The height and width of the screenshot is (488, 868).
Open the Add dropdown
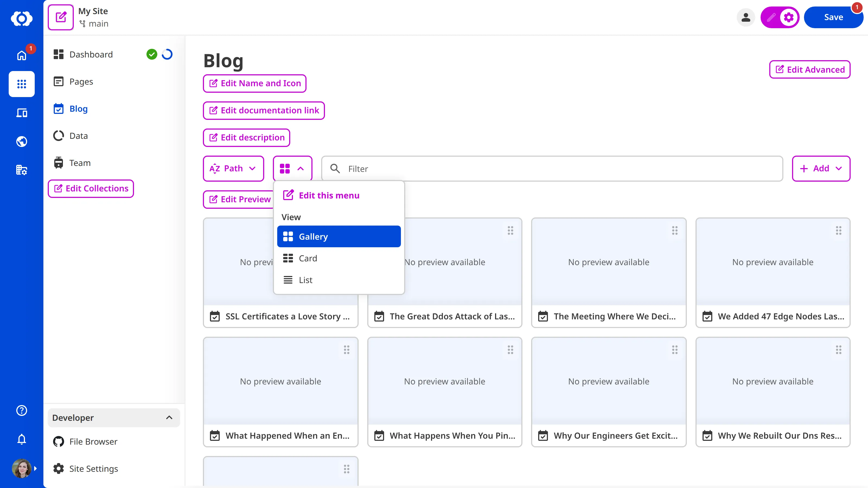(821, 168)
